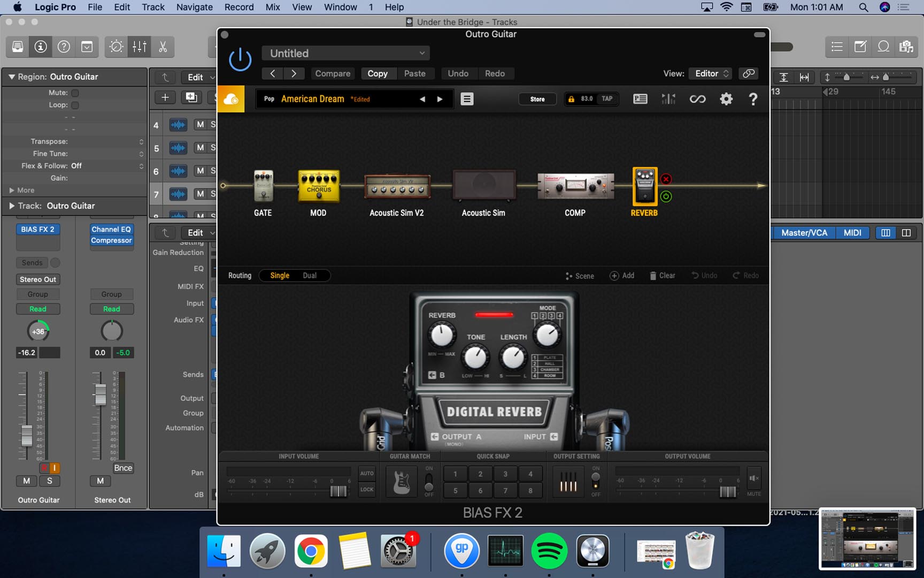Screen dimensions: 924x578
Task: Select the Acoustic Sim V2 amp head
Action: [397, 187]
